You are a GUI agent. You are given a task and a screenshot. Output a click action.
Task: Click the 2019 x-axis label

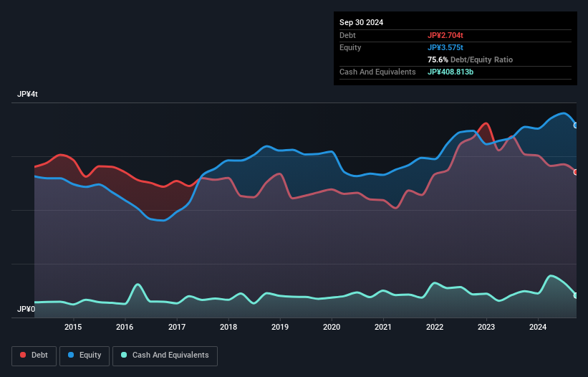point(280,327)
